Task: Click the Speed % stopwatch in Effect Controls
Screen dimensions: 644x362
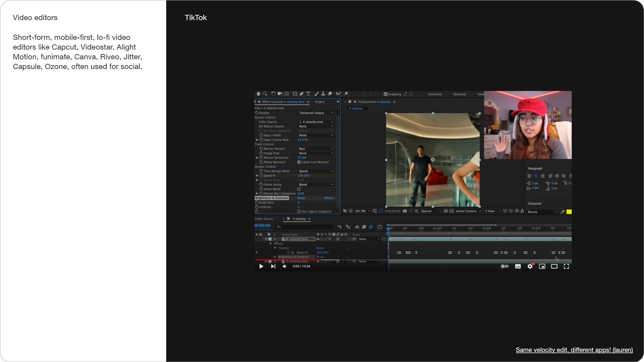Action: click(261, 176)
